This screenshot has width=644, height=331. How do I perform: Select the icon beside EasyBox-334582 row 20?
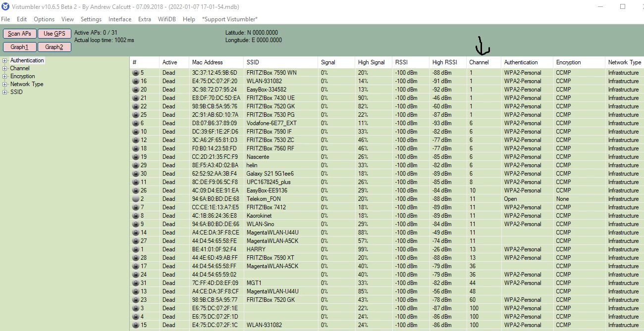click(x=135, y=90)
